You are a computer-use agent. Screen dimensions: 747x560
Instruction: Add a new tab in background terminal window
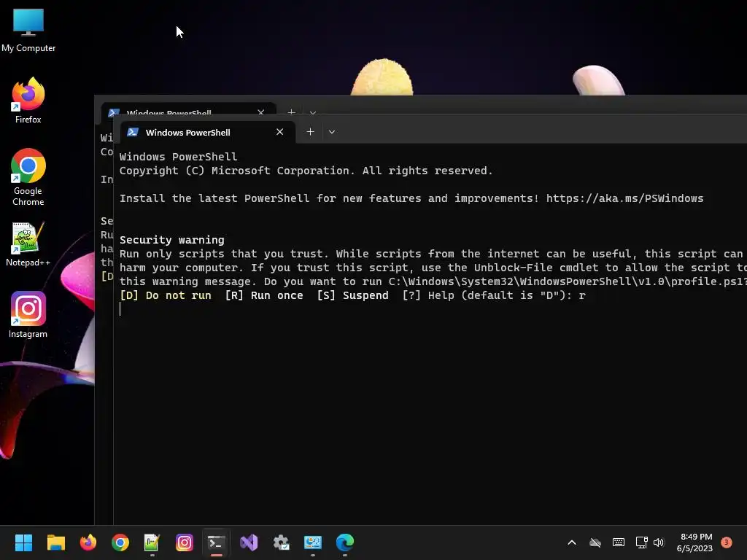coord(292,112)
